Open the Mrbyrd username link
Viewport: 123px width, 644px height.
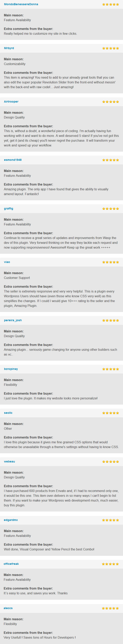(9, 48)
